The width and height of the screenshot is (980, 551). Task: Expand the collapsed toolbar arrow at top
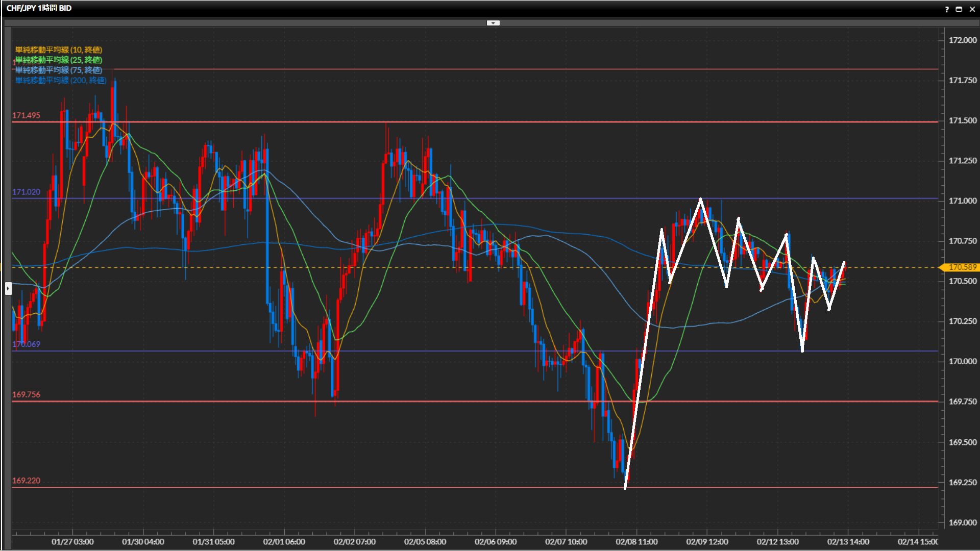click(x=493, y=23)
